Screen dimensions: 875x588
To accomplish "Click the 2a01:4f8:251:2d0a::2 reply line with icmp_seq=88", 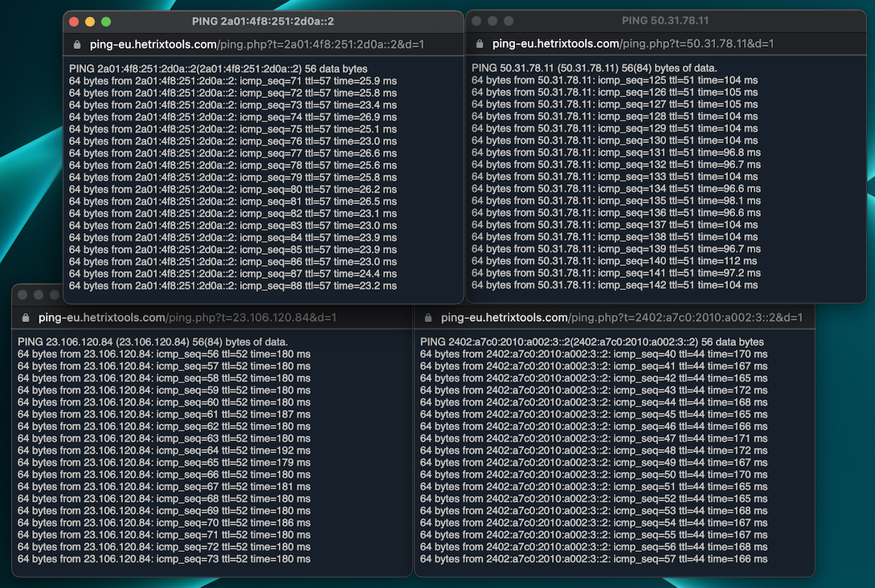I will [233, 286].
